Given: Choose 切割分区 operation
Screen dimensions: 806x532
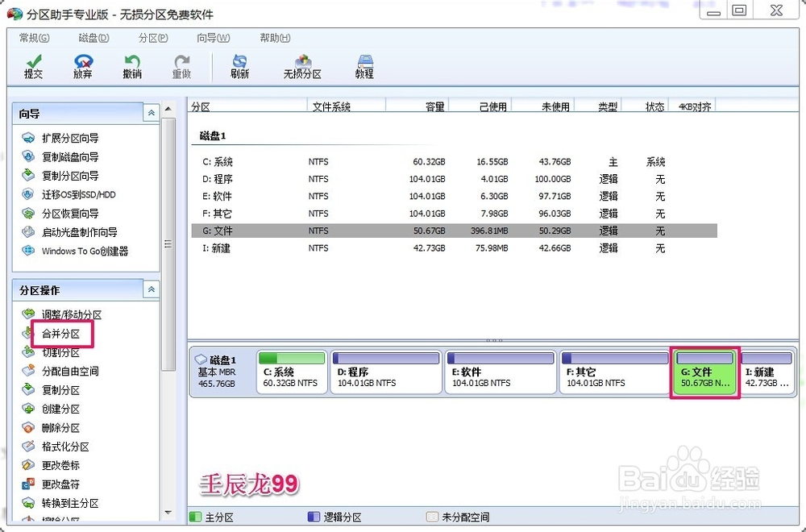Looking at the screenshot, I should tap(50, 352).
